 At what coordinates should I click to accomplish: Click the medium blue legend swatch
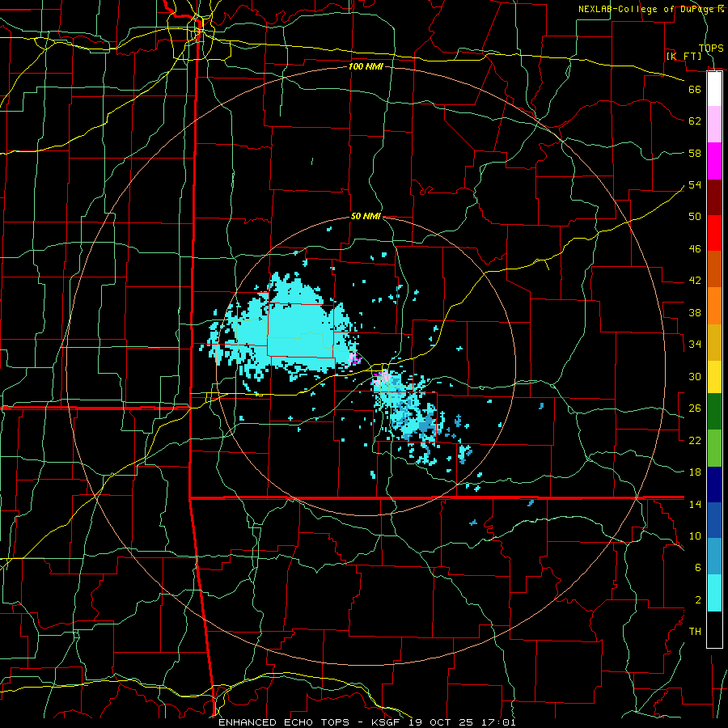(714, 520)
